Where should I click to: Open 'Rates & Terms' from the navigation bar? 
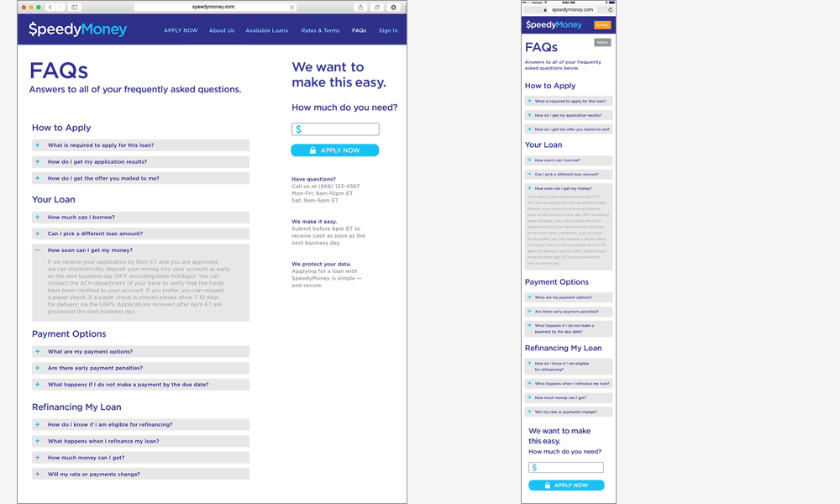320,30
